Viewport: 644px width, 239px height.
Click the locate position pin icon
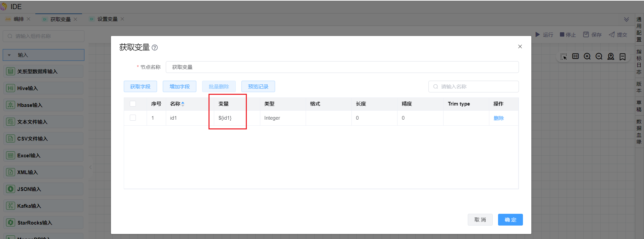(611, 56)
